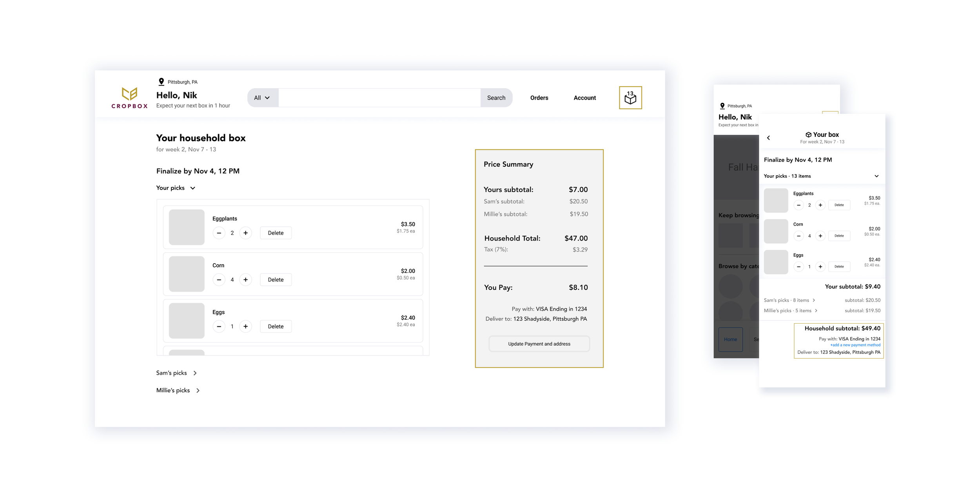Viewport: 980px width, 497px height.
Task: Open the box cart icon showing 13
Action: pyautogui.click(x=630, y=98)
